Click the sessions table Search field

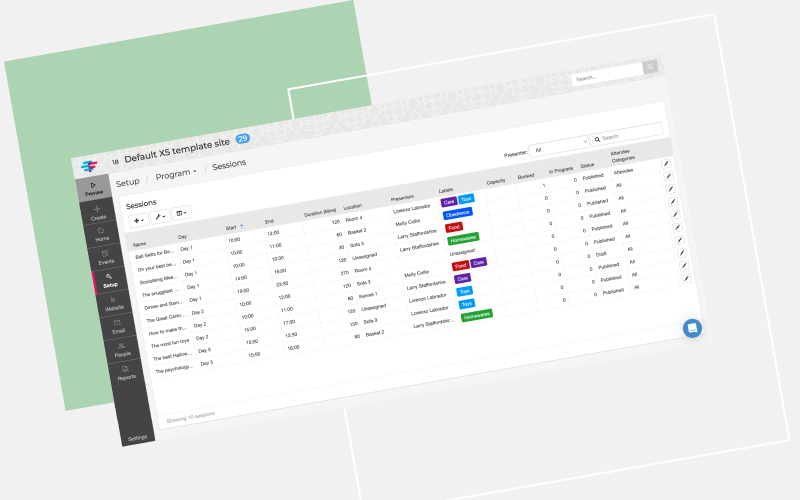630,134
